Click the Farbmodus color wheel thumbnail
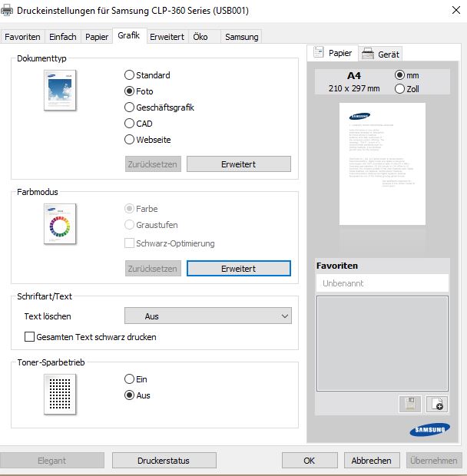 (x=60, y=223)
